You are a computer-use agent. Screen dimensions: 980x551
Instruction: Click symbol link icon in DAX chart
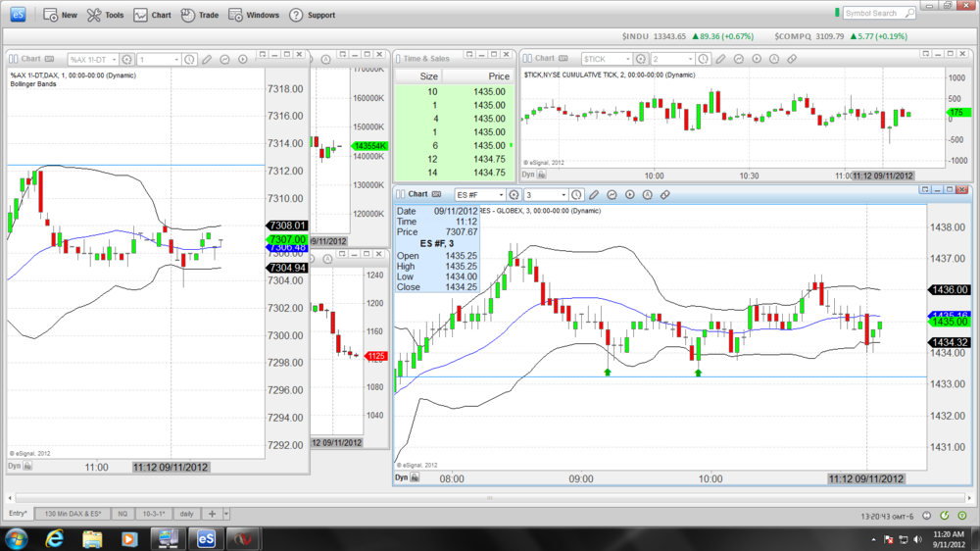tap(126, 60)
